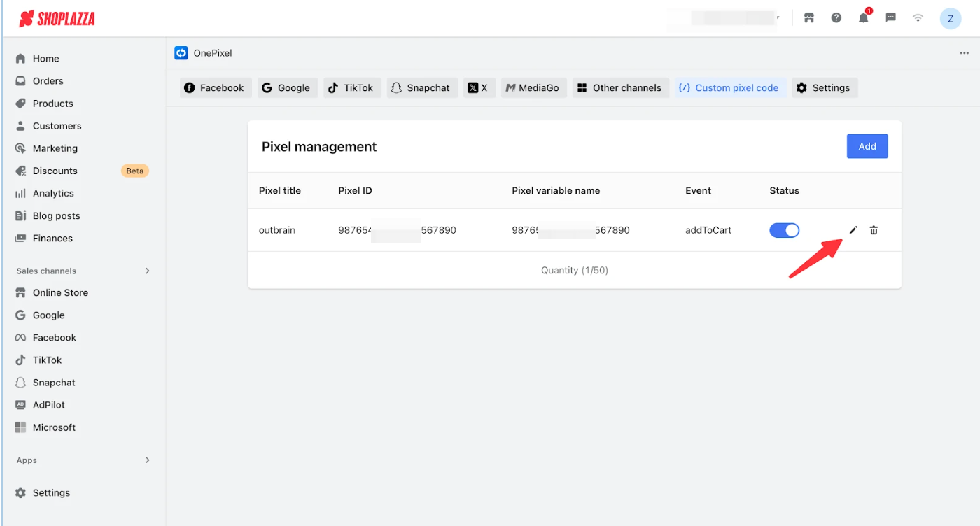
Task: Open the Other channels tab
Action: pyautogui.click(x=619, y=88)
